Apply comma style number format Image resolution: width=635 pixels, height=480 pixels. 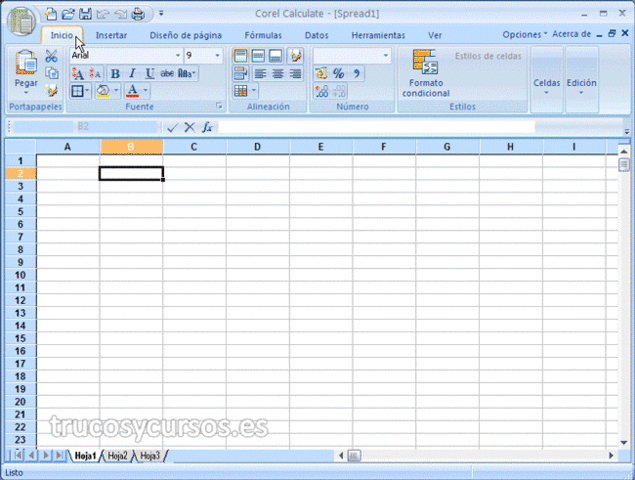[356, 73]
